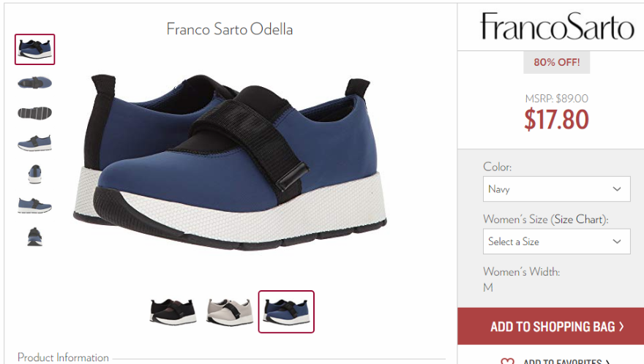View the back heel thumbnail

tap(35, 237)
